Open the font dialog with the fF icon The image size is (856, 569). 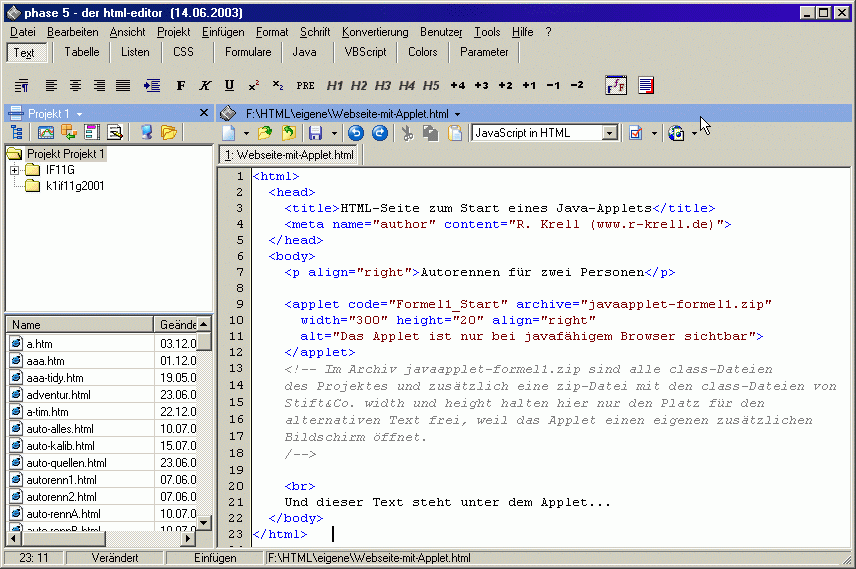coord(617,86)
